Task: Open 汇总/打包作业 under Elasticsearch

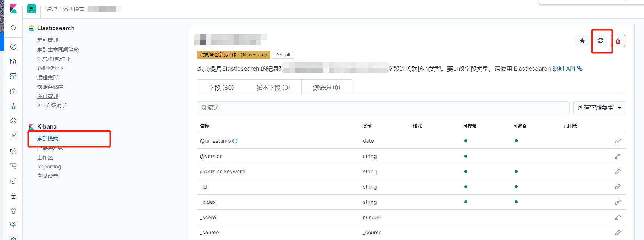Action: tap(54, 59)
